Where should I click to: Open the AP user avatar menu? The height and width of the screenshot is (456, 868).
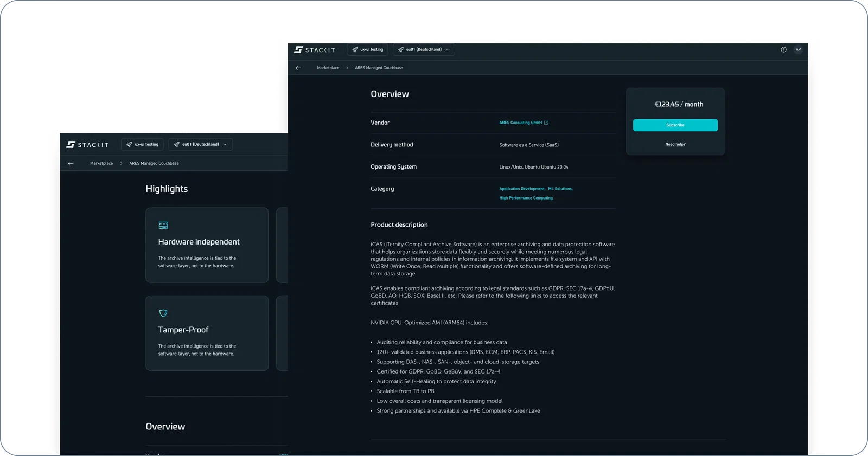click(798, 49)
